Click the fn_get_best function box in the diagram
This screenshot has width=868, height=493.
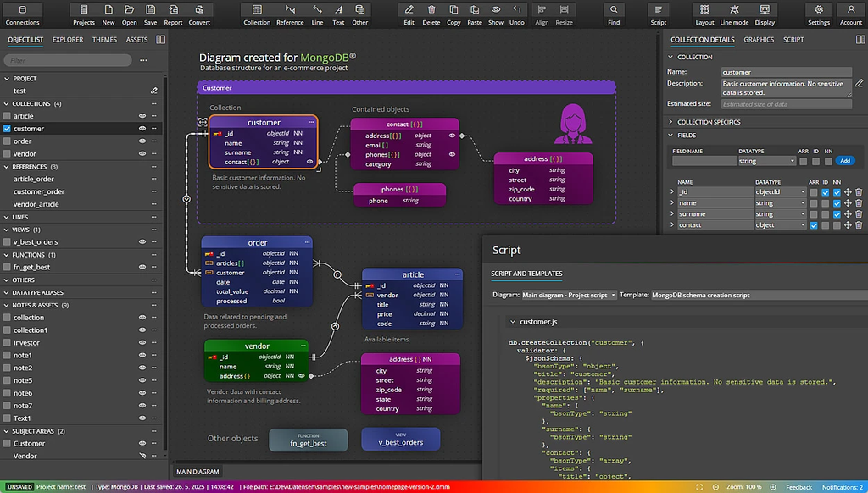point(309,440)
